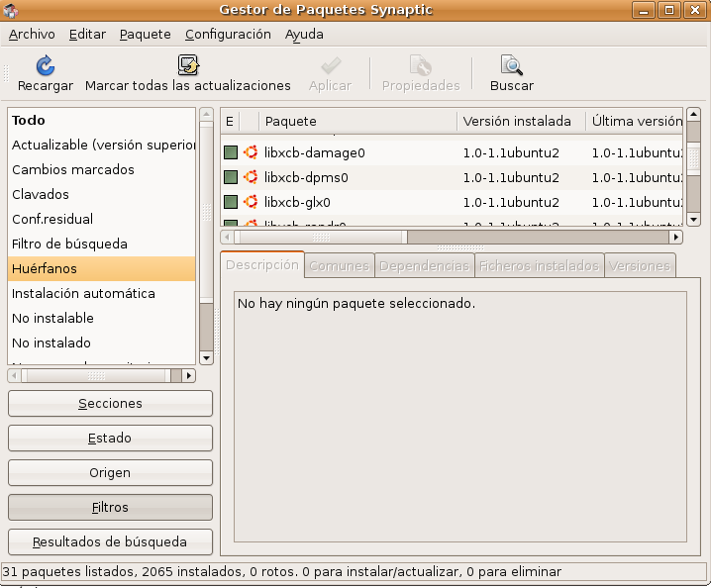Switch to the Descripción tab
711x588 pixels.
[x=262, y=264]
